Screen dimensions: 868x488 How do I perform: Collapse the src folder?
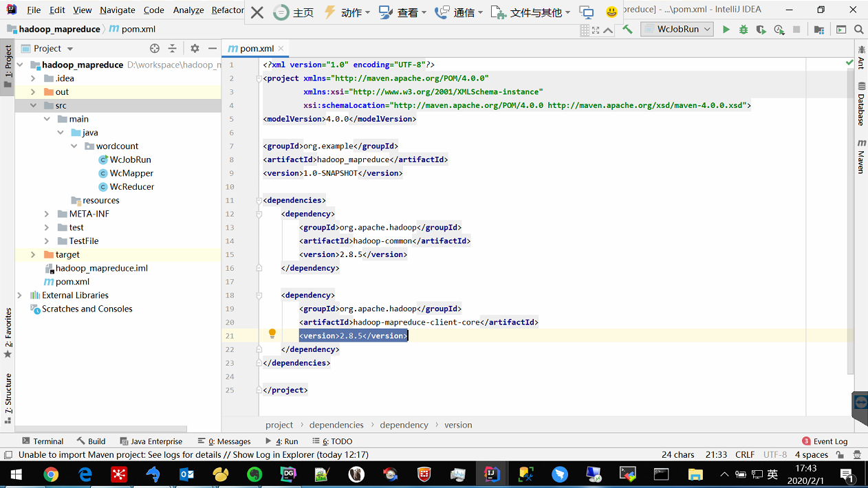pos(33,105)
